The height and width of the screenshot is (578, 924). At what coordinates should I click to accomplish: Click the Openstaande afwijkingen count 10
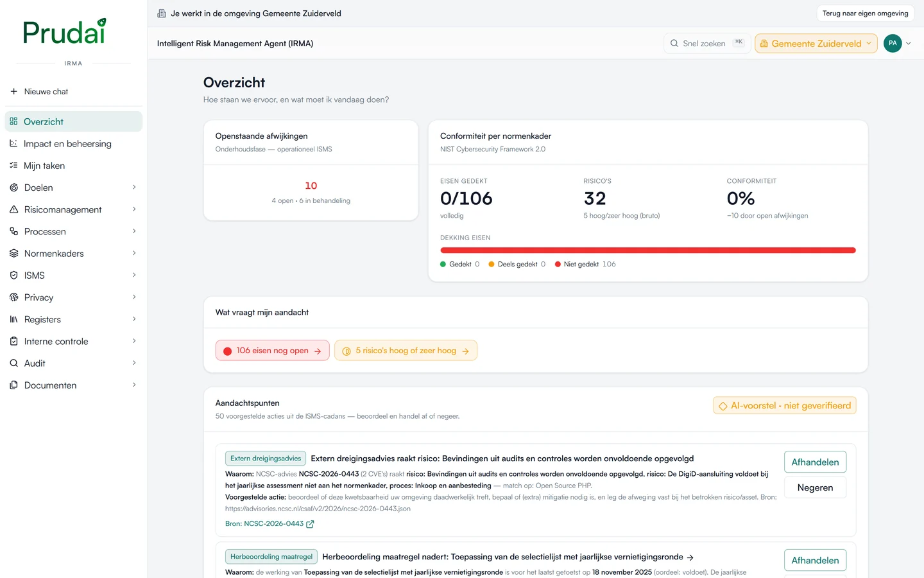pyautogui.click(x=311, y=186)
